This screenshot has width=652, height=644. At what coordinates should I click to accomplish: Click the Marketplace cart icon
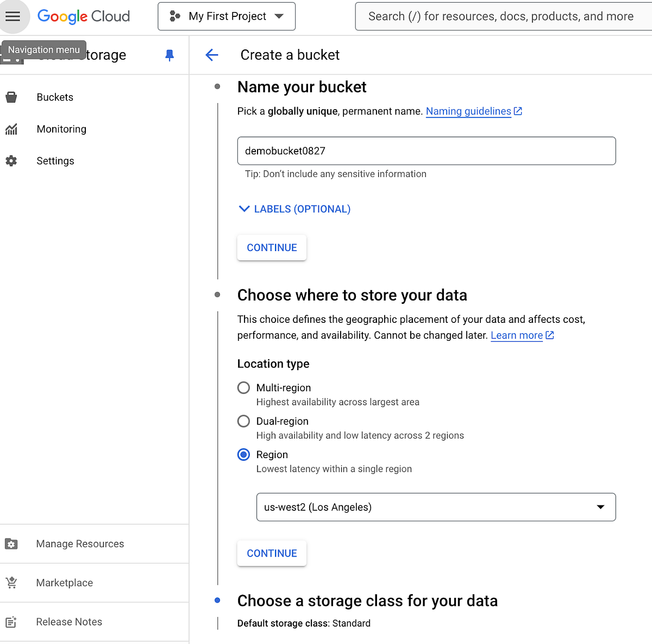click(x=11, y=583)
